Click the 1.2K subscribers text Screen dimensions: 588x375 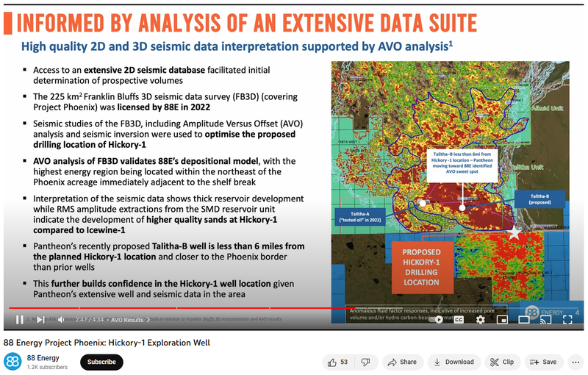[47, 367]
